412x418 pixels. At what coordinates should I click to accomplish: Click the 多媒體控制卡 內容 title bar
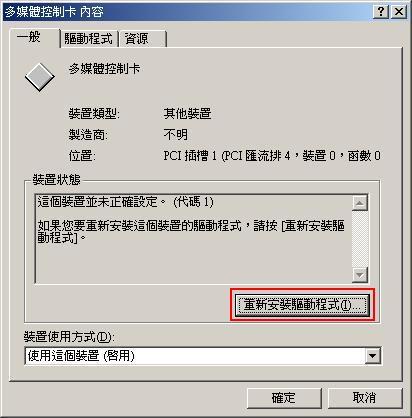(188, 12)
